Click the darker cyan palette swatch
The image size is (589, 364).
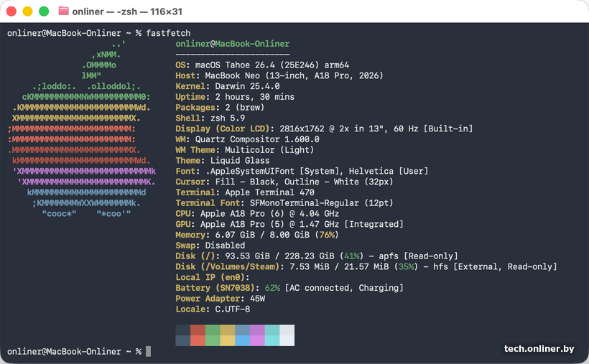click(272, 330)
